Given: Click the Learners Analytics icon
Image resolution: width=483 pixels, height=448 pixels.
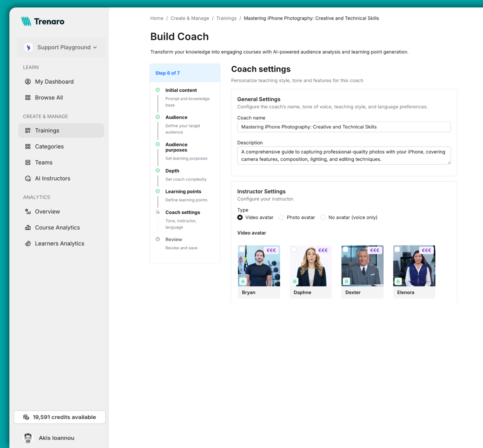Looking at the screenshot, I should click(28, 243).
